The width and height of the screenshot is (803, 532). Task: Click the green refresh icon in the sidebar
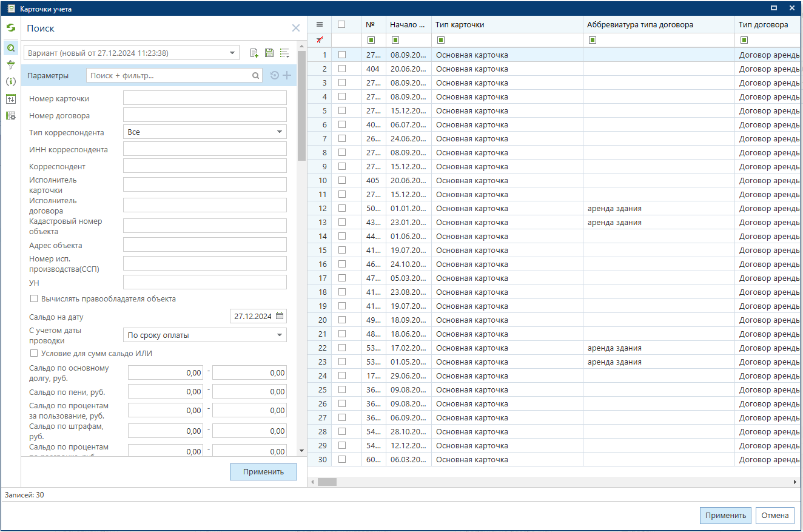coord(10,28)
